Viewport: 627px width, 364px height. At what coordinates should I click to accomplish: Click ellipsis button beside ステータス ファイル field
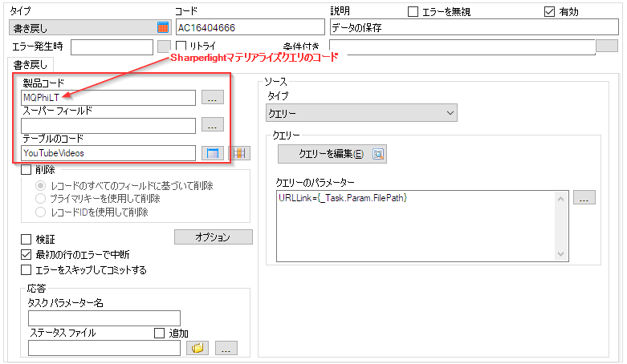(226, 348)
